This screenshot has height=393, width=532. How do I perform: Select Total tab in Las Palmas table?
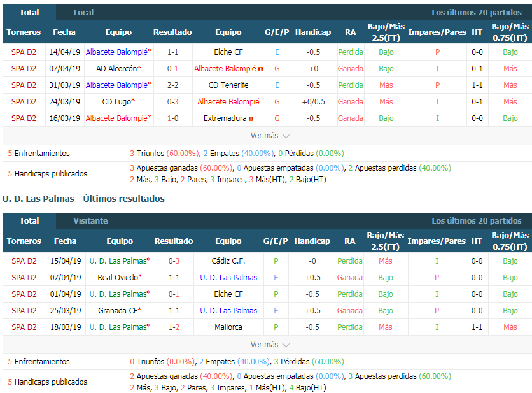(x=29, y=221)
